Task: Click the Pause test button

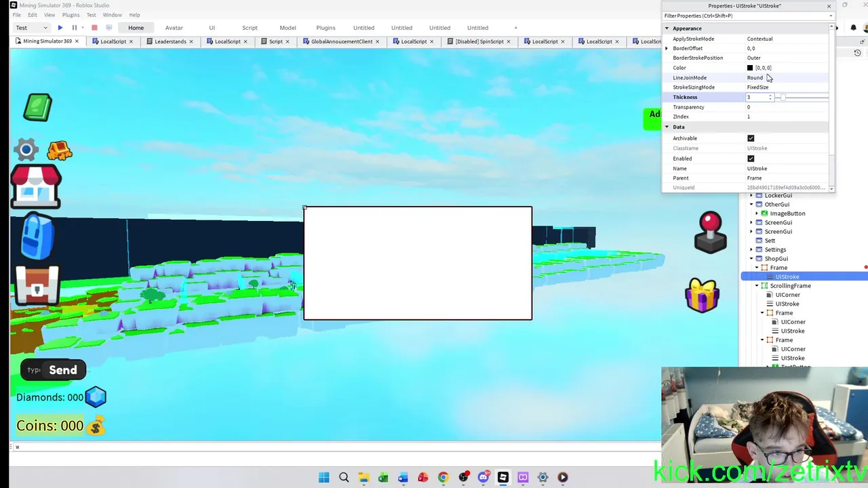Action: tap(75, 28)
